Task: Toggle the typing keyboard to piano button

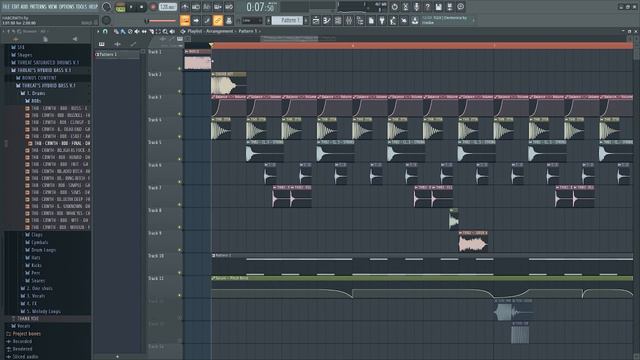Action: click(x=229, y=20)
